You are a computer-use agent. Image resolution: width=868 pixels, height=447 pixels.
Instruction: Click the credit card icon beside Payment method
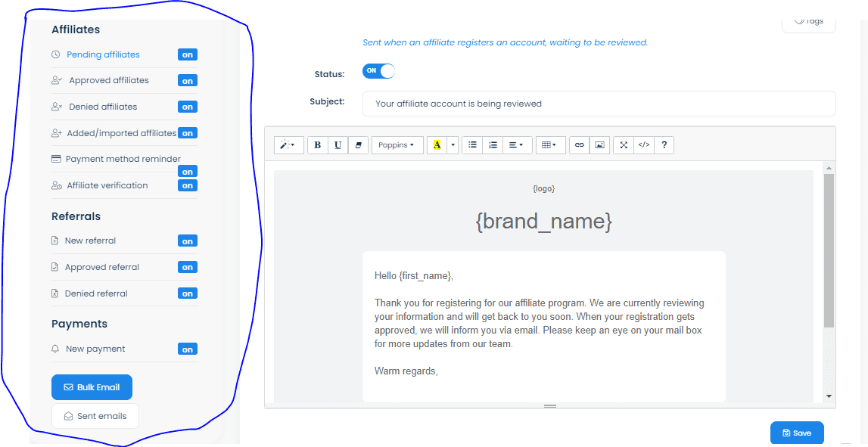pos(55,159)
